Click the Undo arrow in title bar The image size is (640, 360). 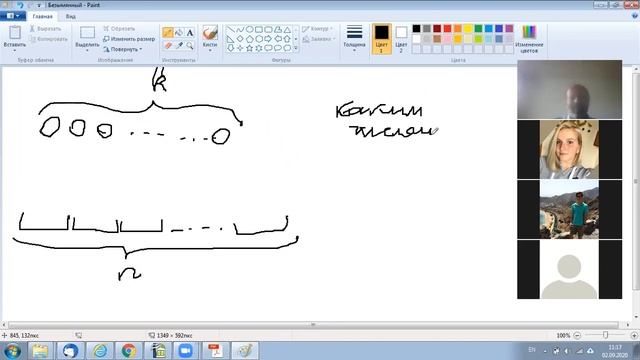click(x=20, y=5)
